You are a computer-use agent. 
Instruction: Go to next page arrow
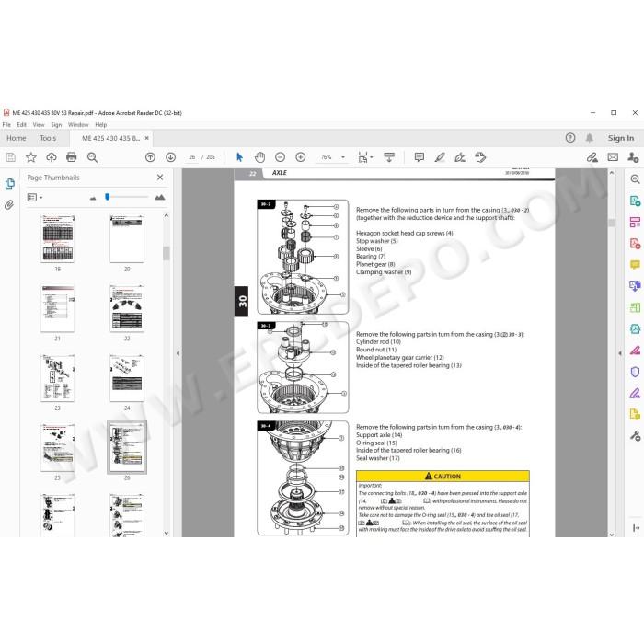(171, 157)
